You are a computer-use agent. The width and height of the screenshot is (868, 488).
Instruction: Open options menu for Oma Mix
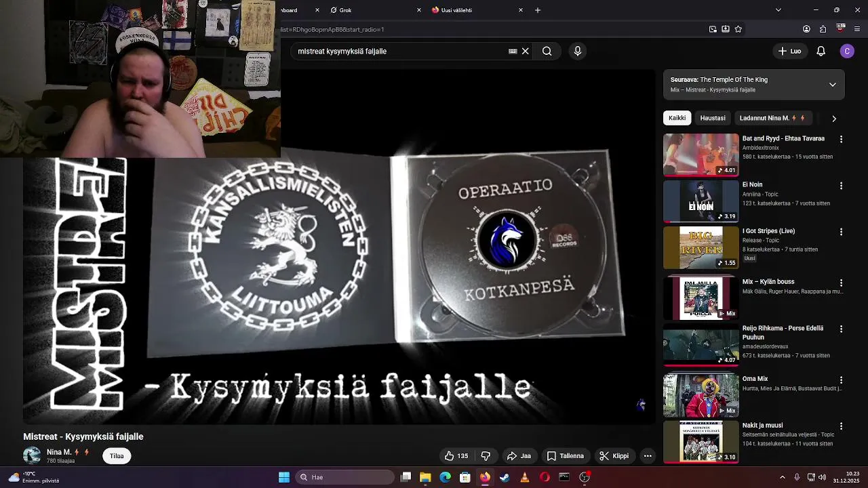coord(841,380)
